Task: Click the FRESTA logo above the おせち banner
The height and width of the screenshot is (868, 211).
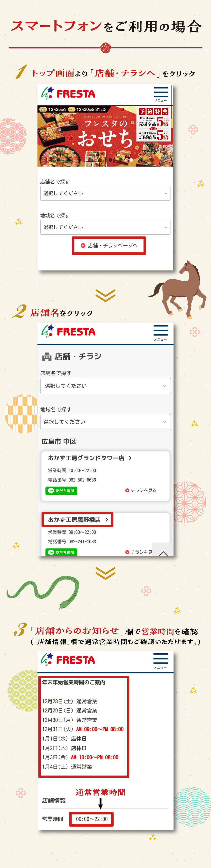Action: tap(68, 94)
